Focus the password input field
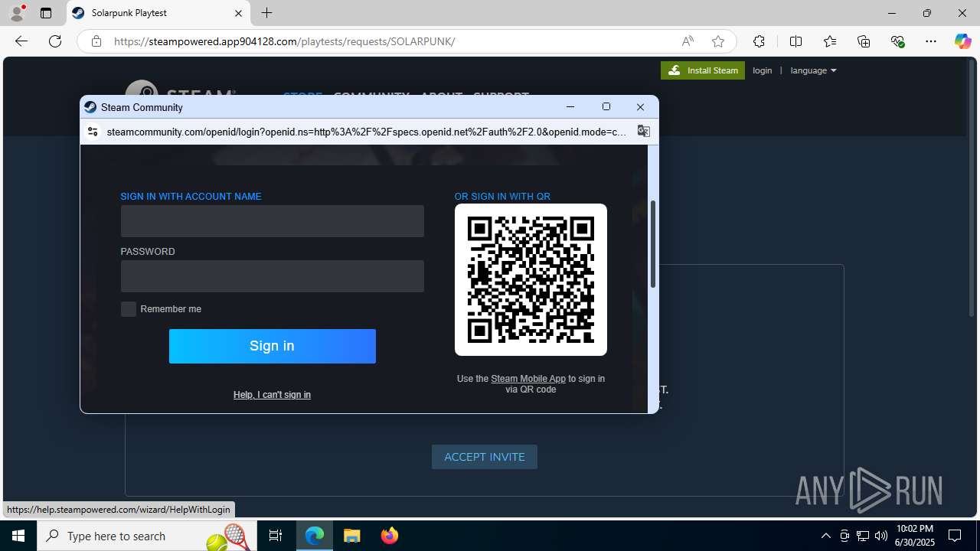This screenshot has width=980, height=551. [x=272, y=276]
